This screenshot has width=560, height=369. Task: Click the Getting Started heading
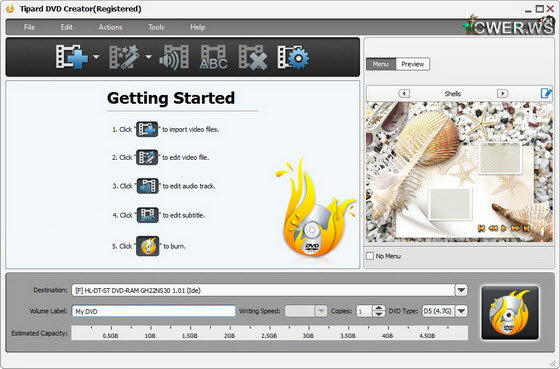[171, 98]
